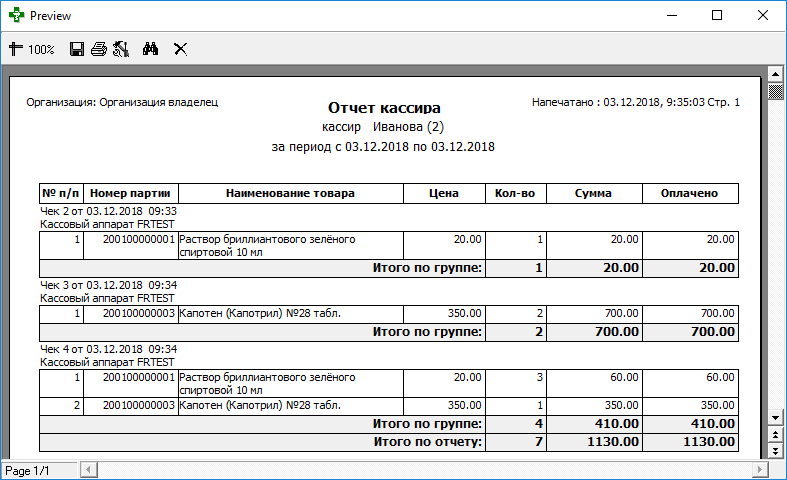
Task: Click the Кол-во column header
Action: pyautogui.click(x=515, y=193)
